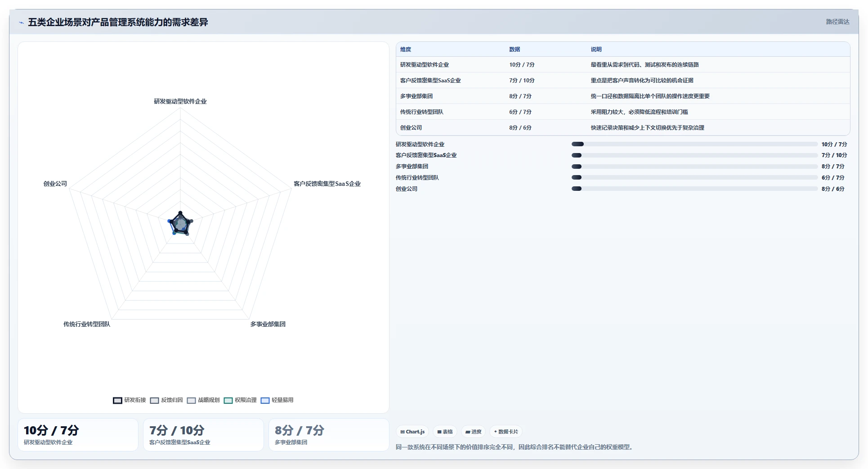Click the 研发驱动型软件企业 label in the progress list
Screen dimensions: 868x469
point(420,144)
